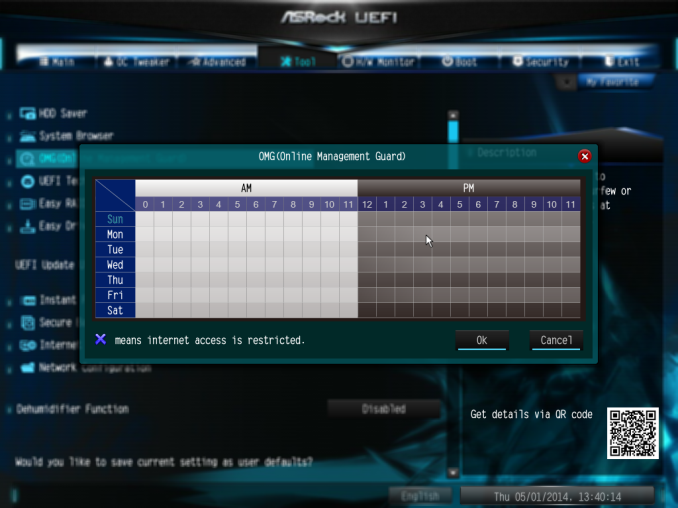Click the OMG menu item icon
The width and height of the screenshot is (678, 508).
[27, 159]
